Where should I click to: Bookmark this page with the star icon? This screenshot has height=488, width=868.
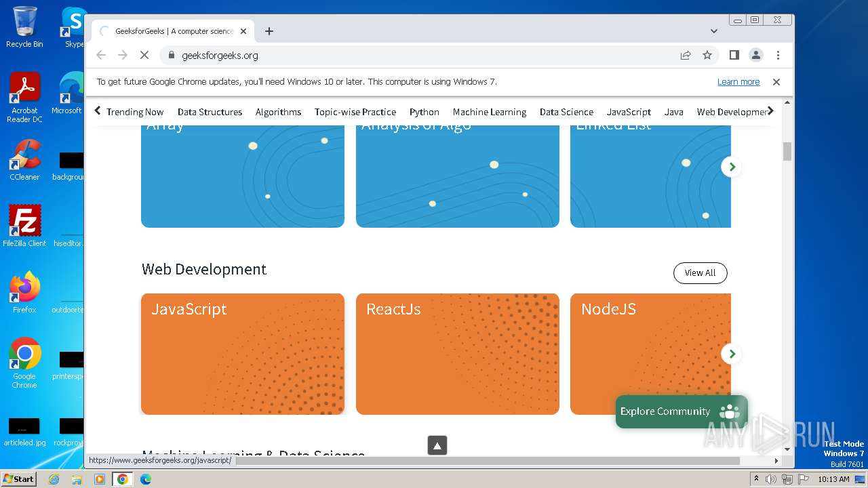tap(707, 55)
